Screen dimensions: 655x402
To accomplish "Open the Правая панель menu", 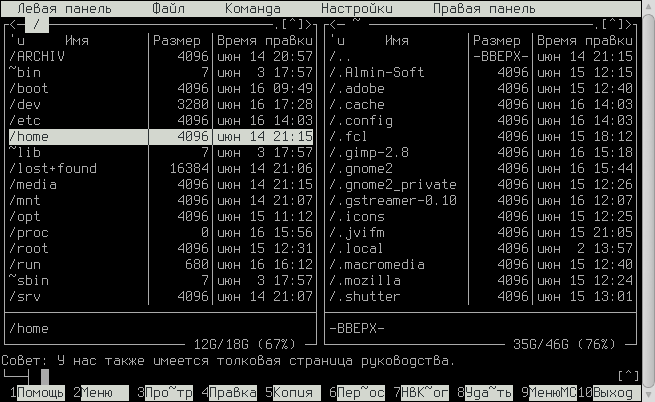I will (484, 8).
